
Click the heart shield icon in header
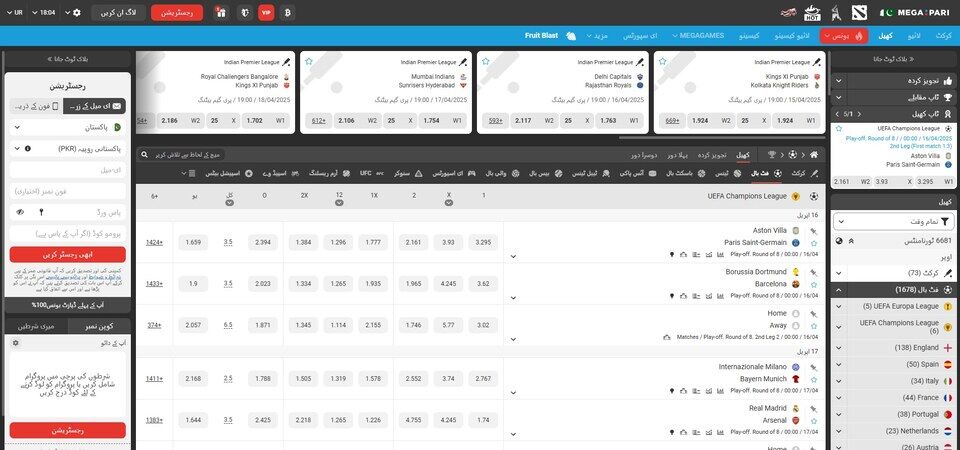point(244,12)
